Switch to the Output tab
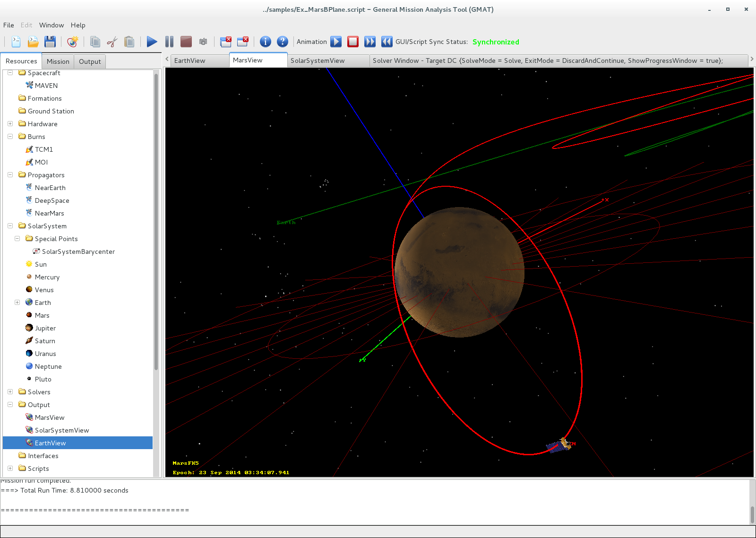The height and width of the screenshot is (538, 756). coord(90,61)
